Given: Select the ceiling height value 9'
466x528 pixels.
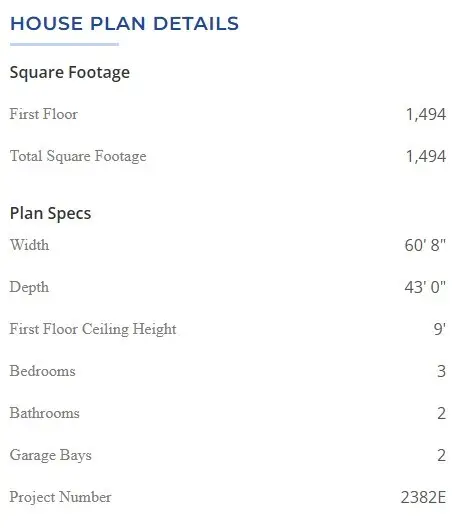Looking at the screenshot, I should (x=440, y=329).
